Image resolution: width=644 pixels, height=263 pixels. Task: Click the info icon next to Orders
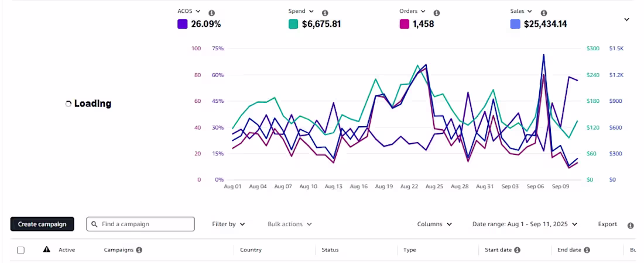[437, 13]
